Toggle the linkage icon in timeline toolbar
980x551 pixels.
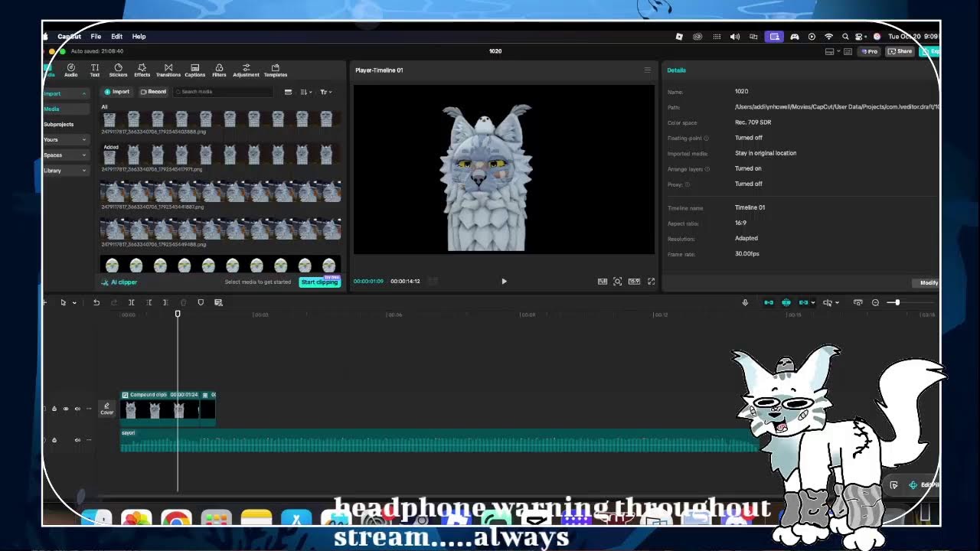point(803,302)
